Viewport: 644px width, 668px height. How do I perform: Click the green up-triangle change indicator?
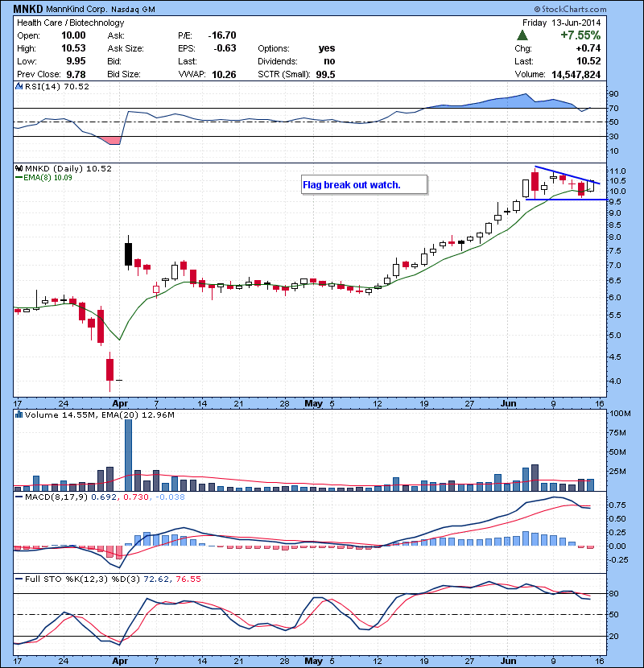522,35
